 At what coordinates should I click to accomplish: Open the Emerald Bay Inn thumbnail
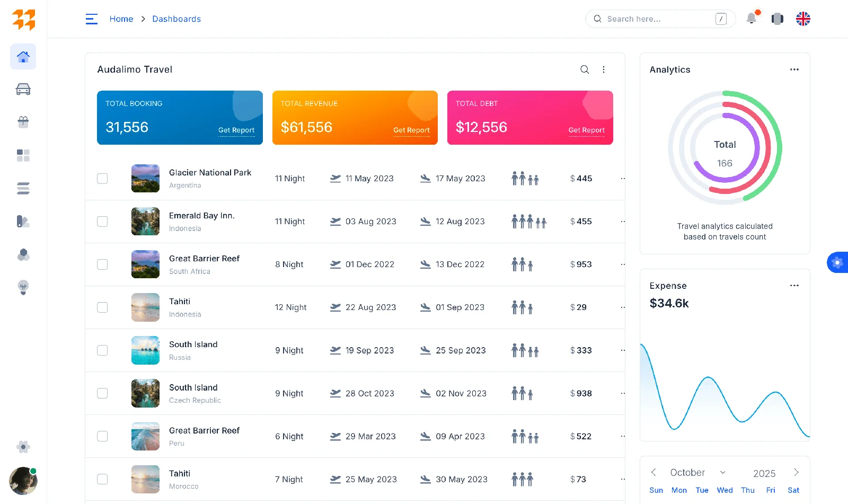[145, 222]
